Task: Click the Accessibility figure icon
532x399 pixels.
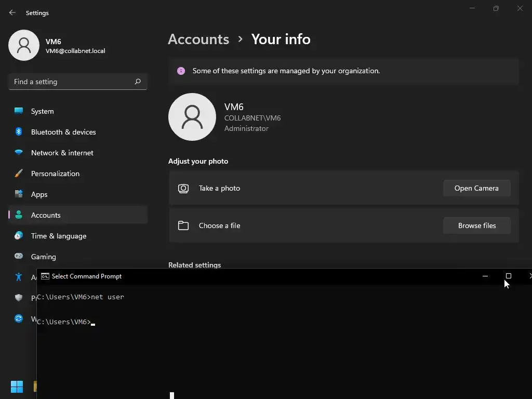Action: click(19, 277)
